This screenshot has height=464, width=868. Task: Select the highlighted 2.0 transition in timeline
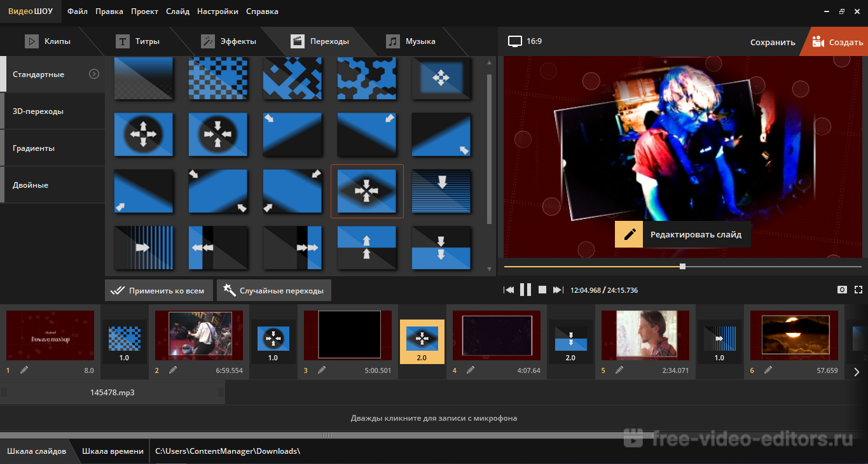tap(422, 342)
